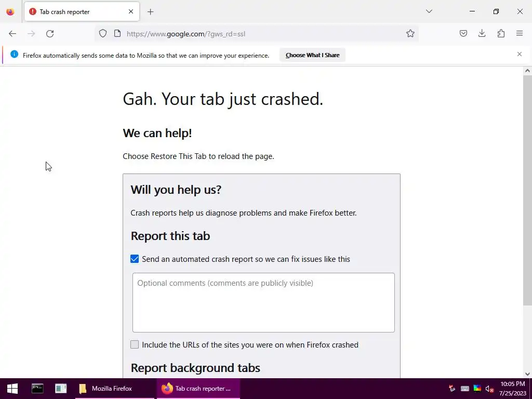The height and width of the screenshot is (399, 532).
Task: Click Choose What I Share button
Action: tap(312, 55)
